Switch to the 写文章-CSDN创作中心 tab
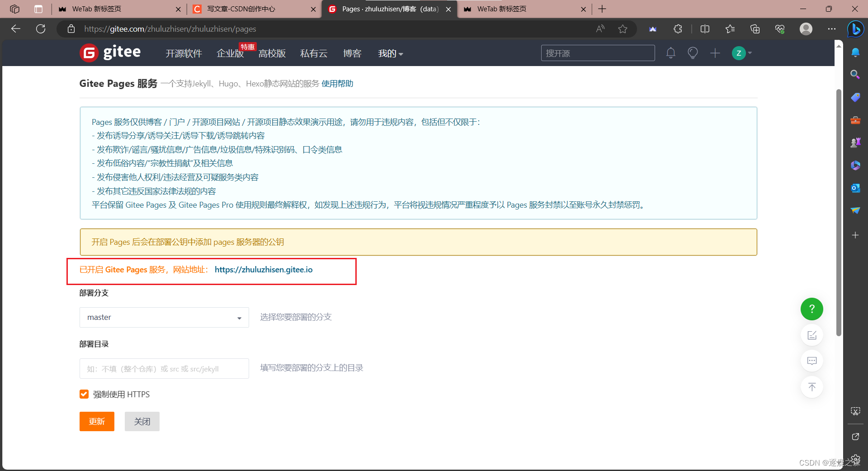Viewport: 868px width, 471px height. point(253,9)
